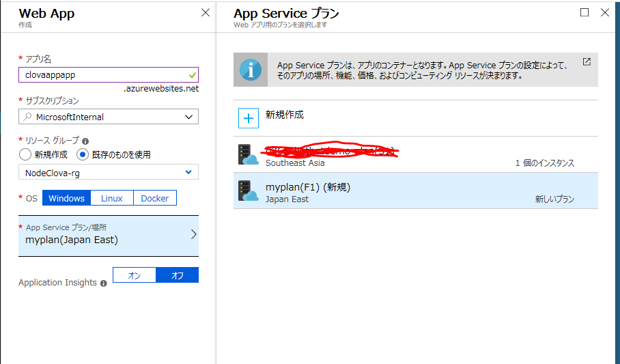Click info icon next to Application Insights
The width and height of the screenshot is (620, 364).
[x=104, y=283]
